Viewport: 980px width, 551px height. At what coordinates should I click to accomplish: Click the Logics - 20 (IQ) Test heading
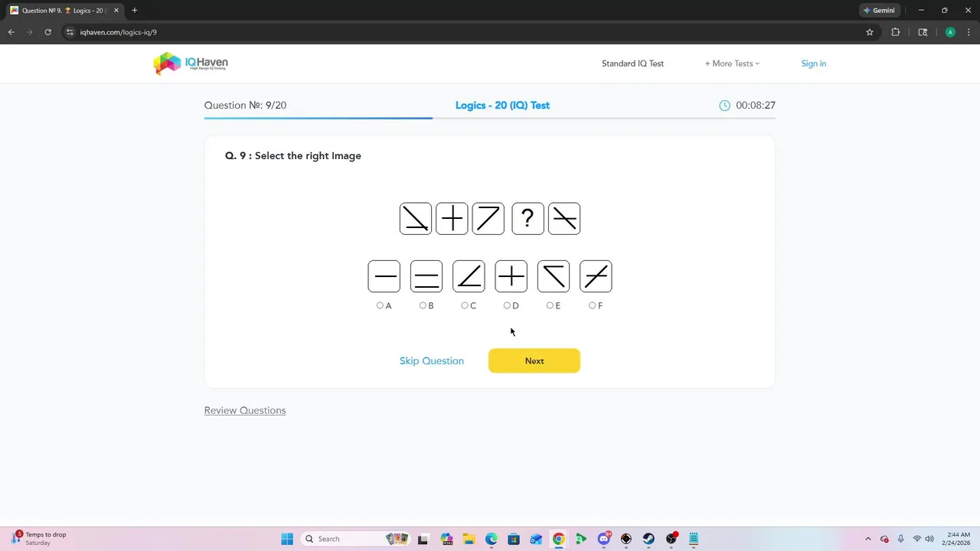coord(502,106)
